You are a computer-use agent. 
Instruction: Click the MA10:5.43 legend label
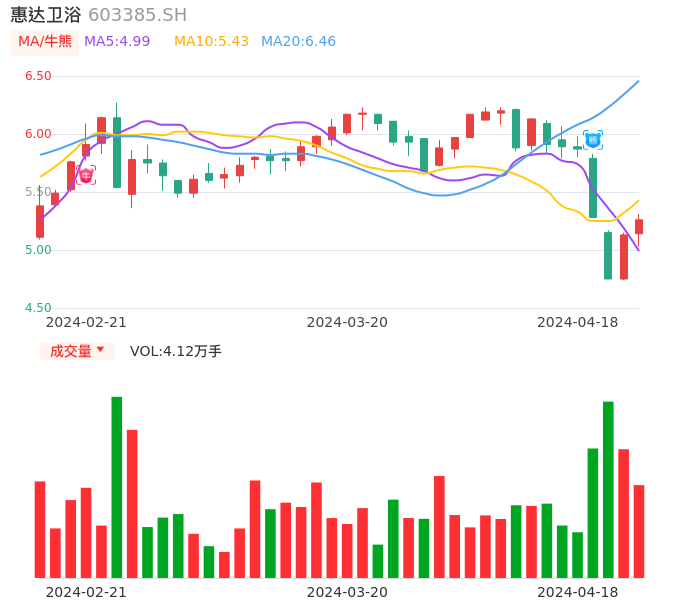point(211,42)
